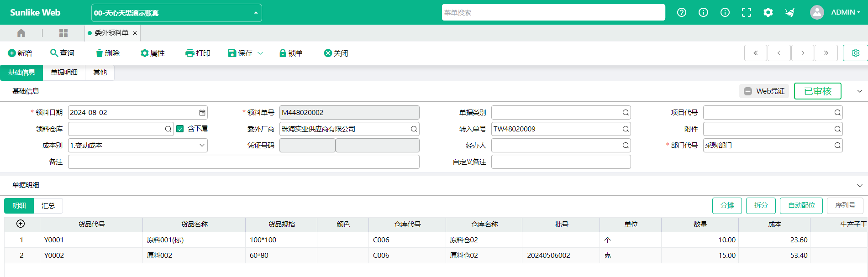The image size is (868, 277).
Task: Click the 单据类别 lookup search icon
Action: point(626,113)
